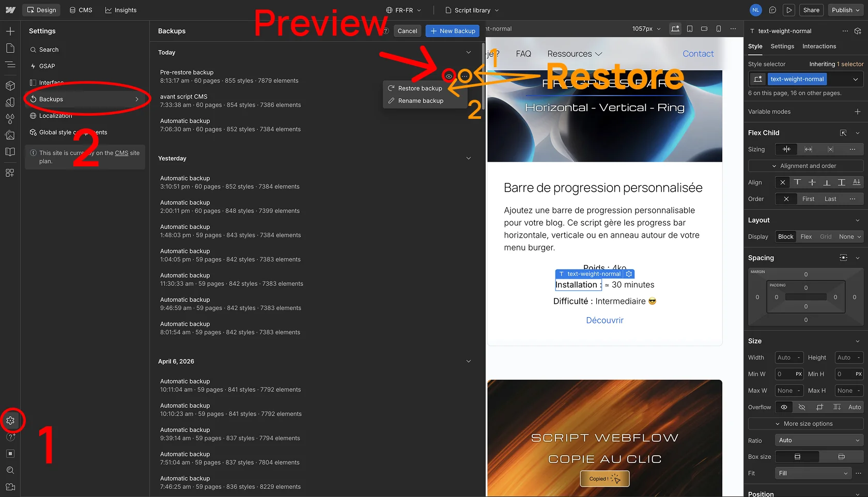
Task: Open the Assets panel
Action: click(10, 135)
